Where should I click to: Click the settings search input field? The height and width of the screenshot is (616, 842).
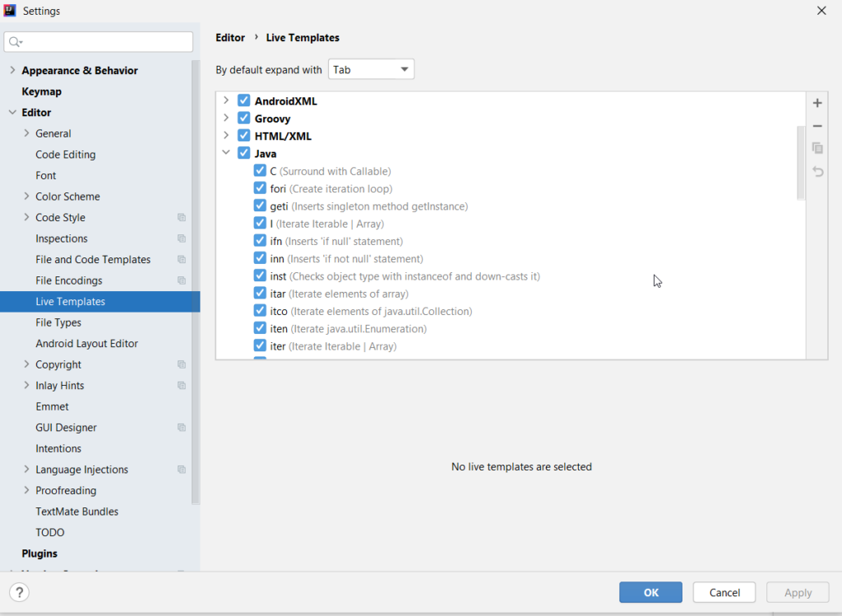[99, 42]
